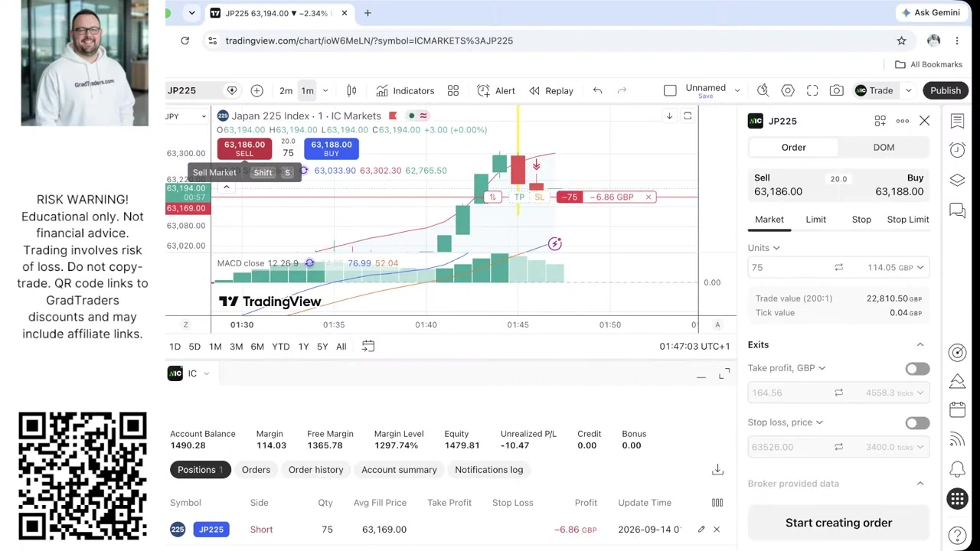Select the Limit order type tab
The height and width of the screenshot is (551, 980).
pyautogui.click(x=815, y=220)
